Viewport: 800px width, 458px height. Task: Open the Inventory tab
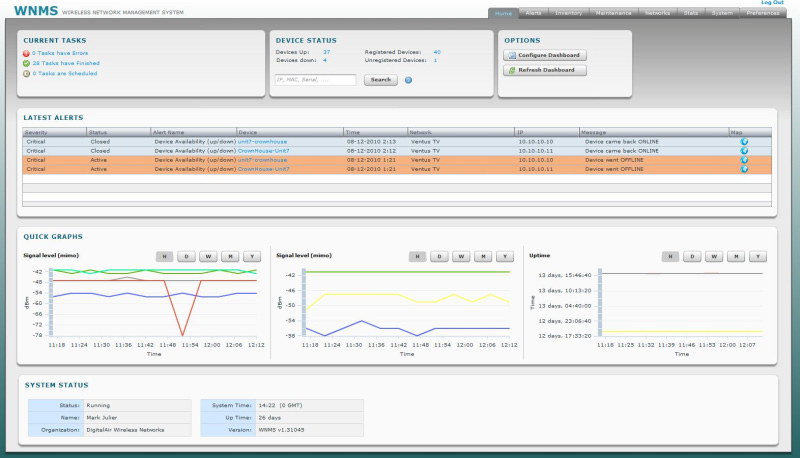pos(568,13)
